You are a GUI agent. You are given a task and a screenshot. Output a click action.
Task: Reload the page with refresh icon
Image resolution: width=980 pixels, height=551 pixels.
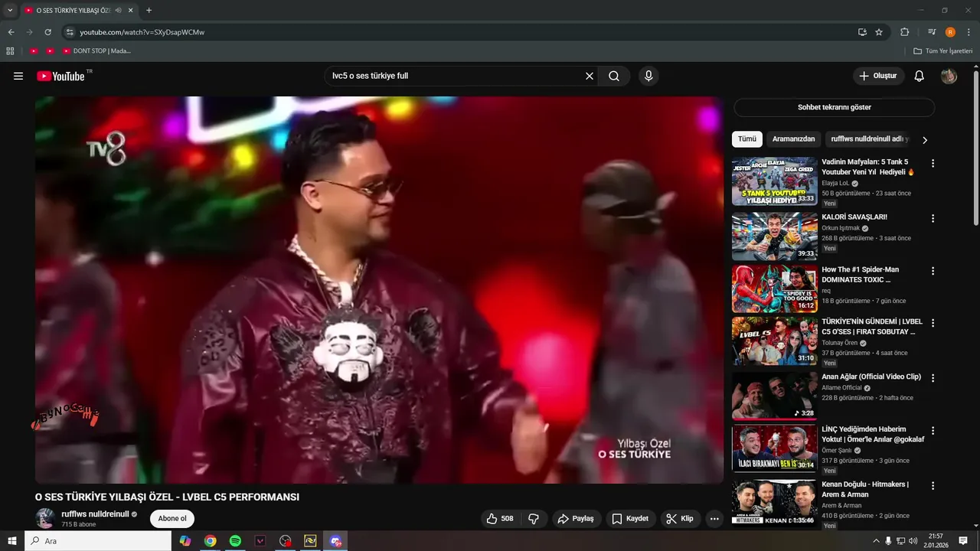47,32
